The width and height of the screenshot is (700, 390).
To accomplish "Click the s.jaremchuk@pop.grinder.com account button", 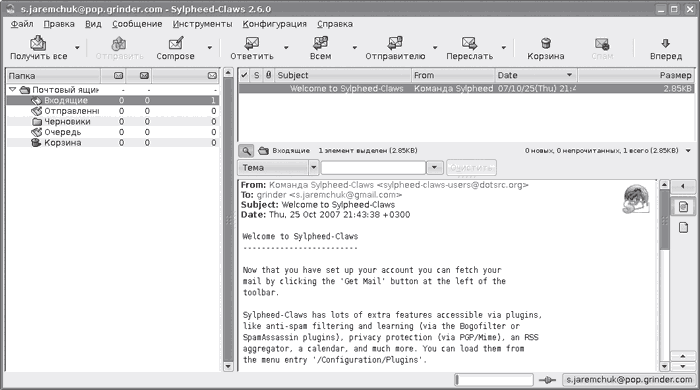I will (x=629, y=380).
